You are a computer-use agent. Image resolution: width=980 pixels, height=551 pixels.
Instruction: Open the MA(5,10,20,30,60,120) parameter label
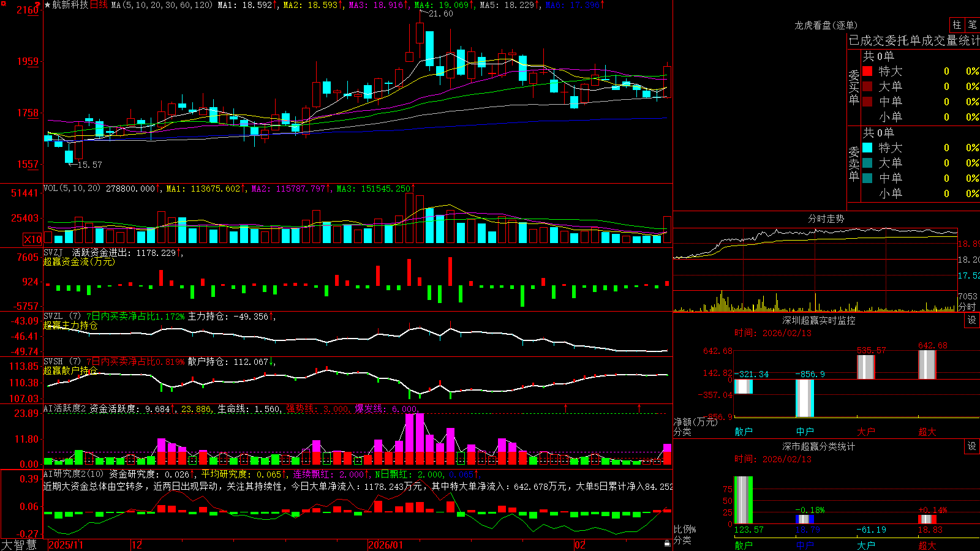coord(162,5)
